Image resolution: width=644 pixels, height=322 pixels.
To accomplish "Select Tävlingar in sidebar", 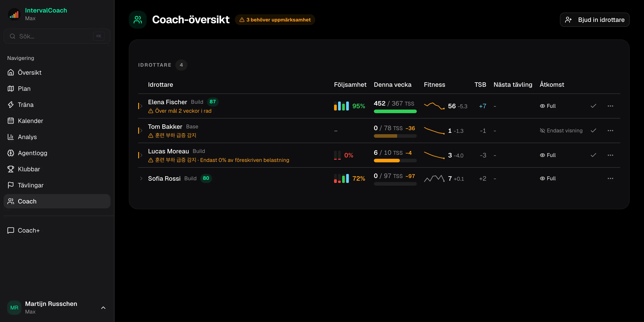I will coord(57,185).
